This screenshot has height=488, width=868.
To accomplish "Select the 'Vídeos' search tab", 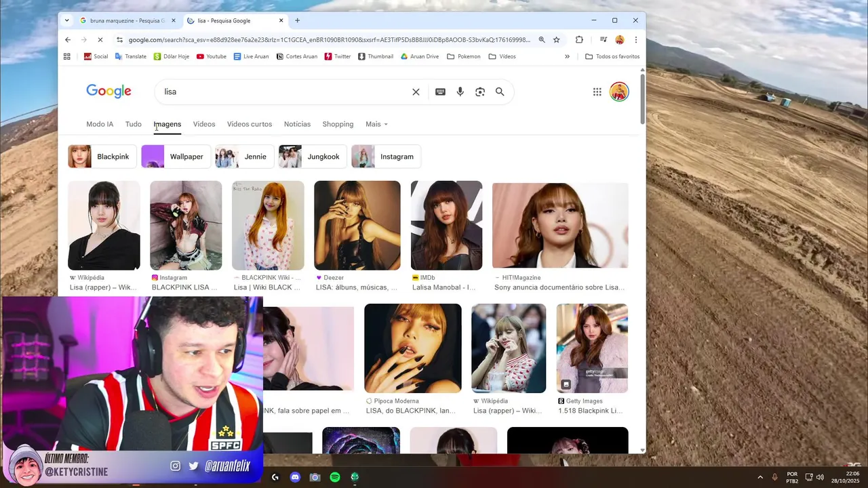I will tap(204, 124).
